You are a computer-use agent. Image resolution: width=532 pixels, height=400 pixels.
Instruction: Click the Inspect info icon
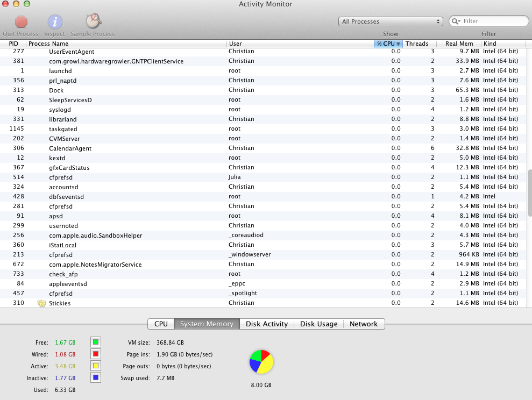55,22
